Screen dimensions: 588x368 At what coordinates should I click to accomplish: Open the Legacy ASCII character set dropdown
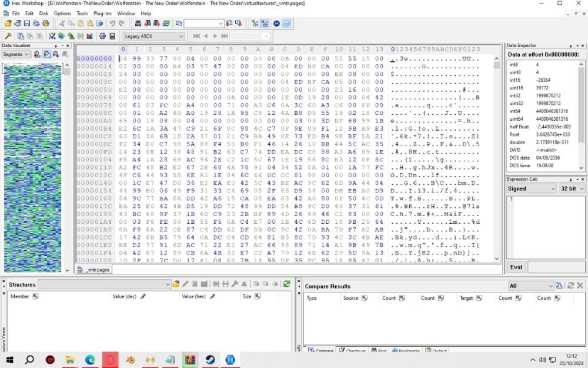click(x=154, y=35)
